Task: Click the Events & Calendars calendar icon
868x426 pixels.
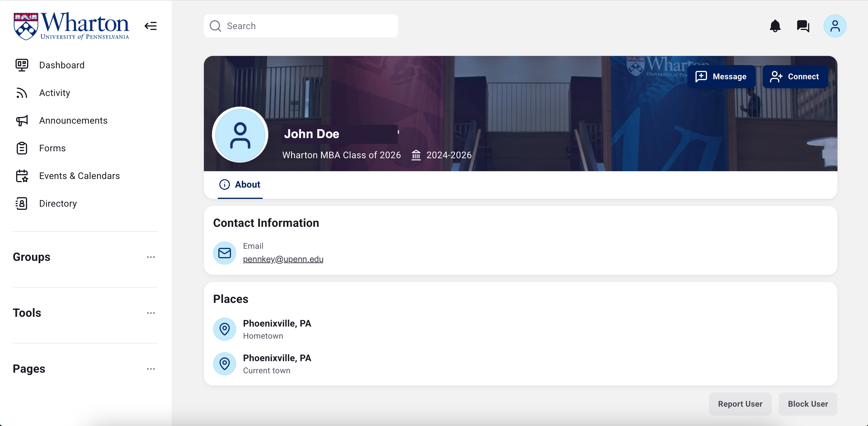Action: click(x=22, y=176)
